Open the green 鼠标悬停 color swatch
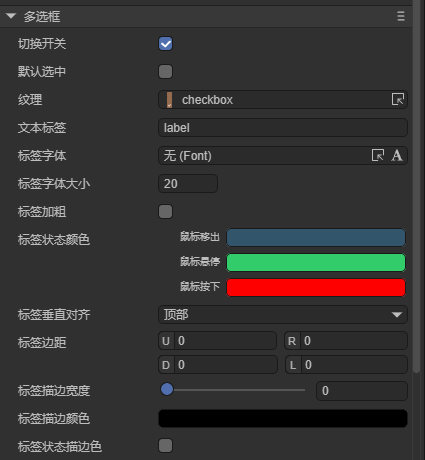This screenshot has width=425, height=460. pos(316,262)
